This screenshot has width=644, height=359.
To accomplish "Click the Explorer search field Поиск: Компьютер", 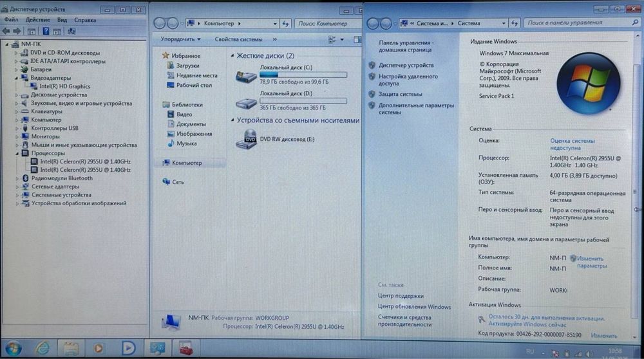I will click(327, 23).
